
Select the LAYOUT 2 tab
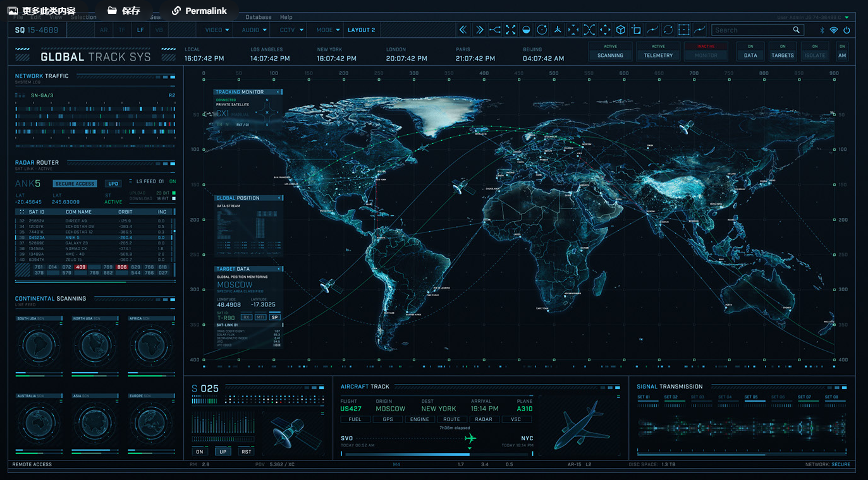pos(362,30)
